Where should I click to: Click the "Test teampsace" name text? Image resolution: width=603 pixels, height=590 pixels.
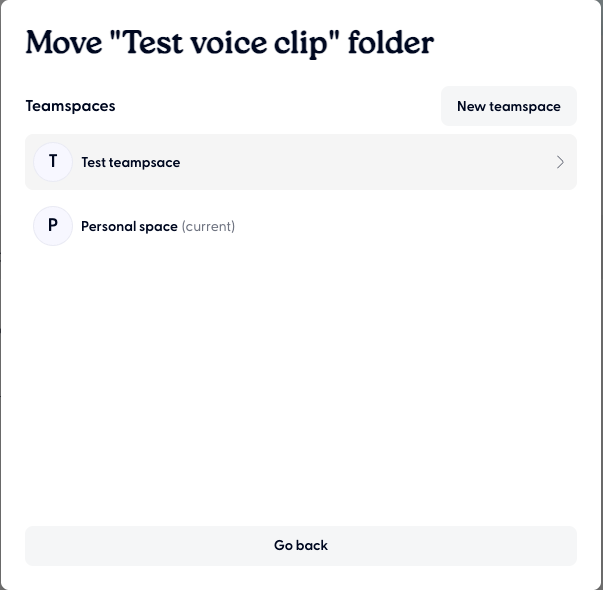131,162
